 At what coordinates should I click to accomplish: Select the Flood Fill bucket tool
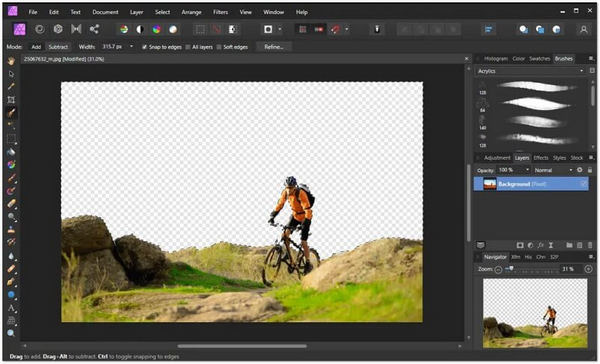(x=11, y=152)
